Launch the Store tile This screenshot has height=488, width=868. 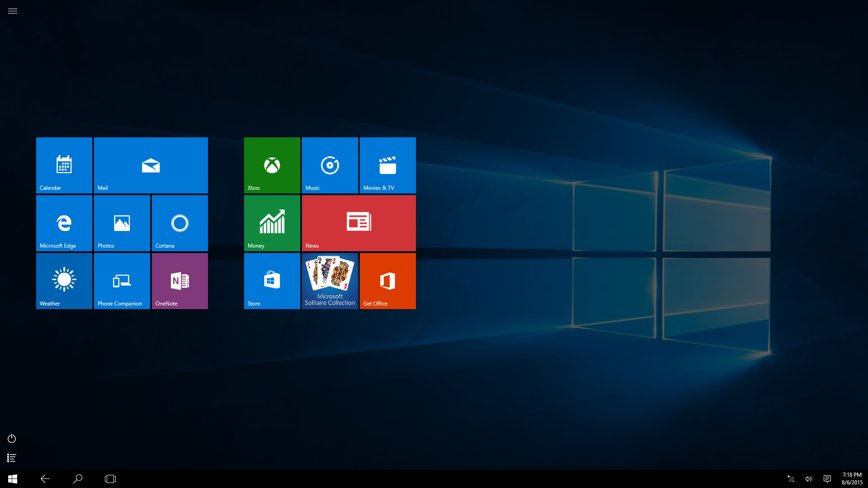pyautogui.click(x=272, y=281)
